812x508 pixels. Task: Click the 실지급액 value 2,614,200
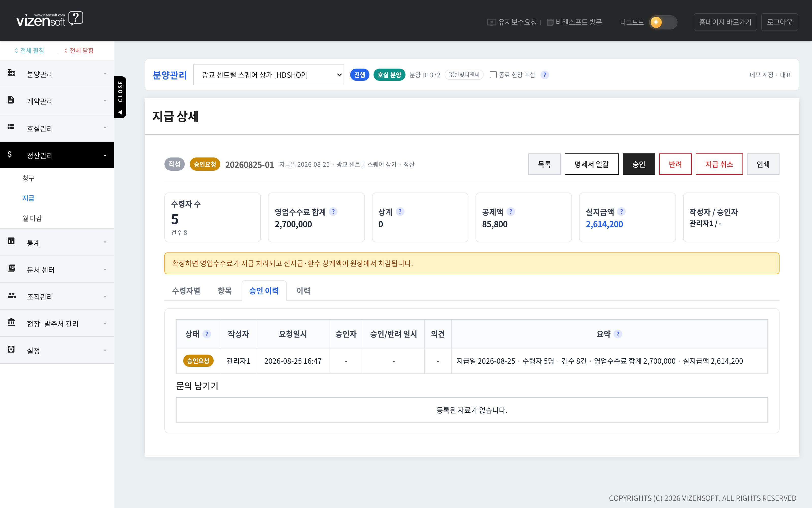(604, 224)
